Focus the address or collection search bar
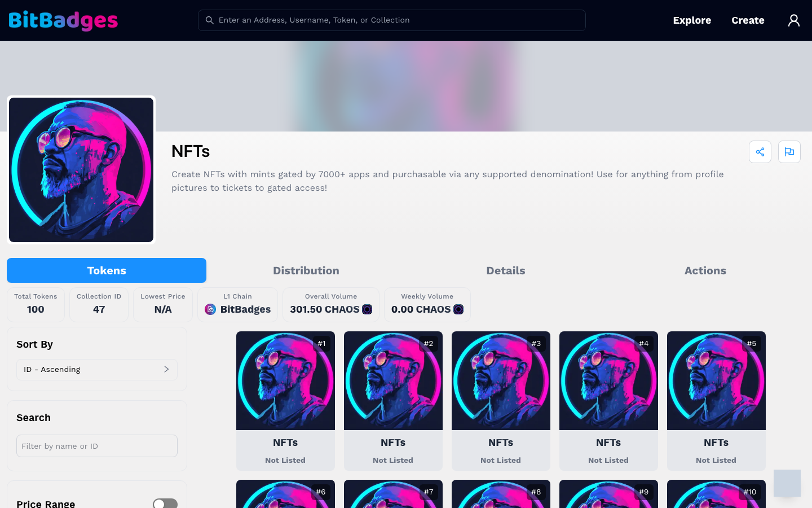The height and width of the screenshot is (508, 812). (392, 20)
